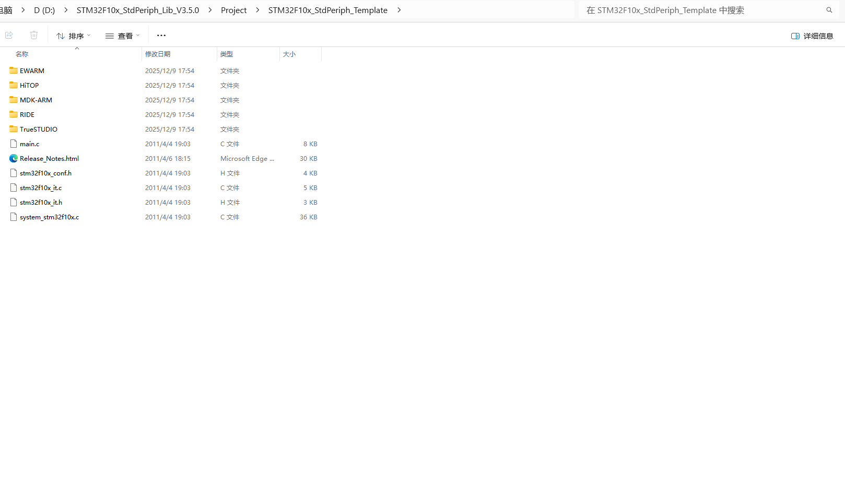Select the EWARM folder icon
This screenshot has height=504, width=845.
14,71
